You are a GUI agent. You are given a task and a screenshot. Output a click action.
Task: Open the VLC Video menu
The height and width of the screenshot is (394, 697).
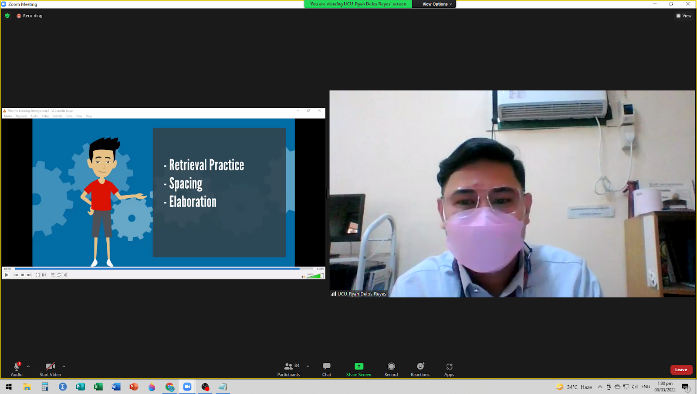tap(45, 116)
